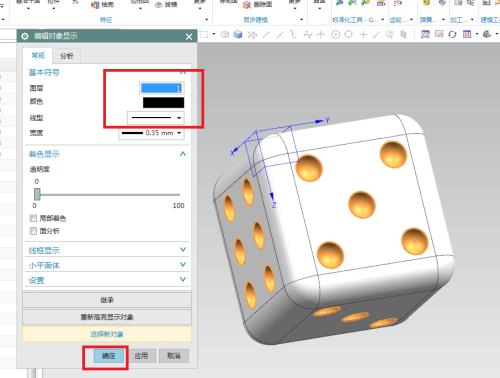Open the 宽度 0.35 mm width dropdown
Viewport: 500px width, 378px height.
(x=152, y=133)
